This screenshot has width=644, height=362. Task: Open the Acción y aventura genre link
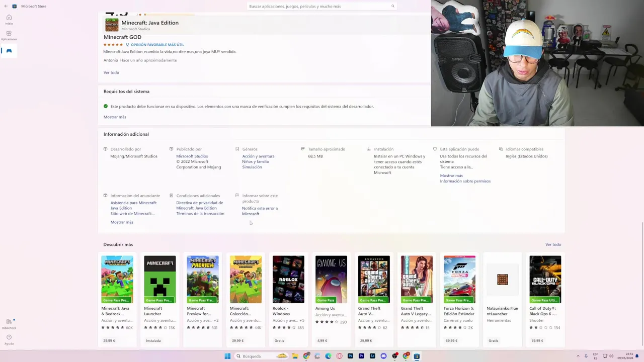click(258, 156)
